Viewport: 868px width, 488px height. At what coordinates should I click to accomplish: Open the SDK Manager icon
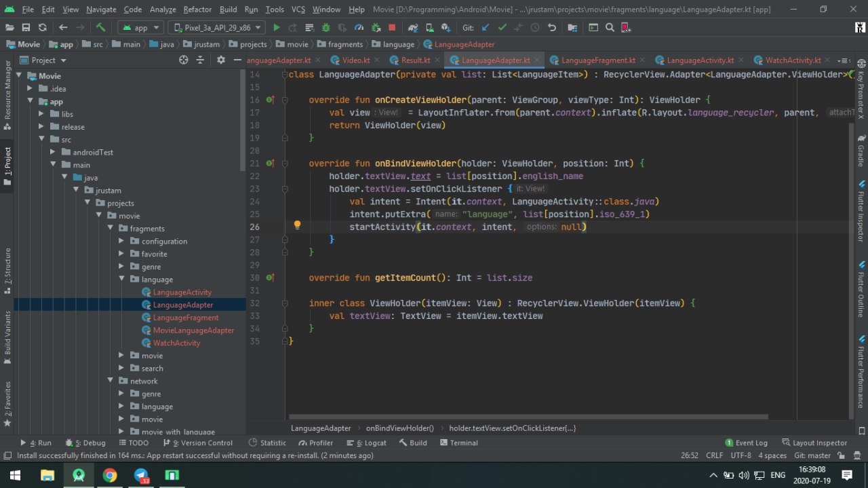446,28
